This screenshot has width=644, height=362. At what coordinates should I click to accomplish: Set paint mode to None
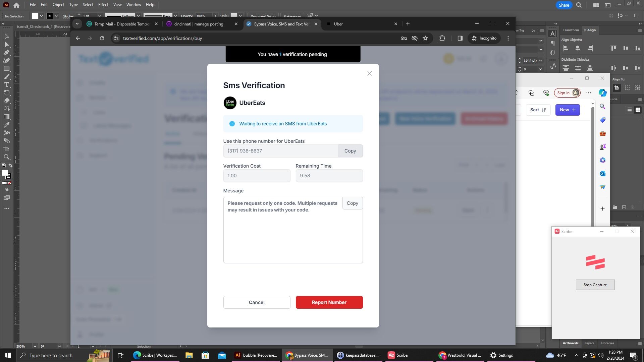coord(10,183)
